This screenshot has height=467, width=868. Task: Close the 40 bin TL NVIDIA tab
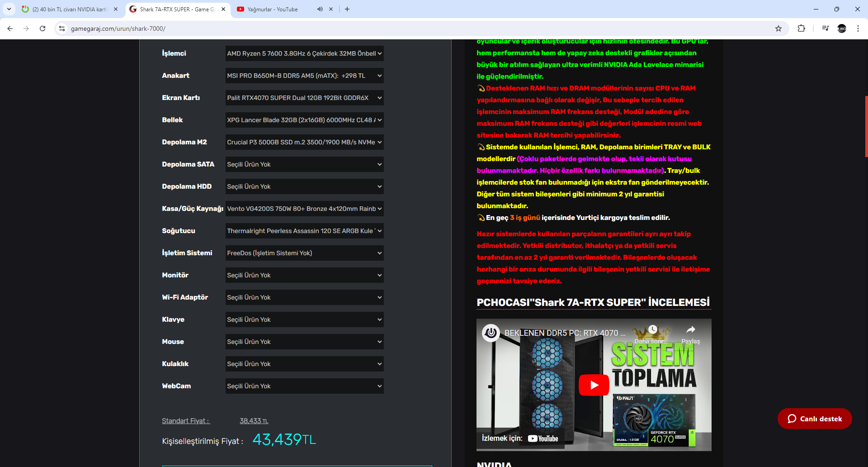116,9
